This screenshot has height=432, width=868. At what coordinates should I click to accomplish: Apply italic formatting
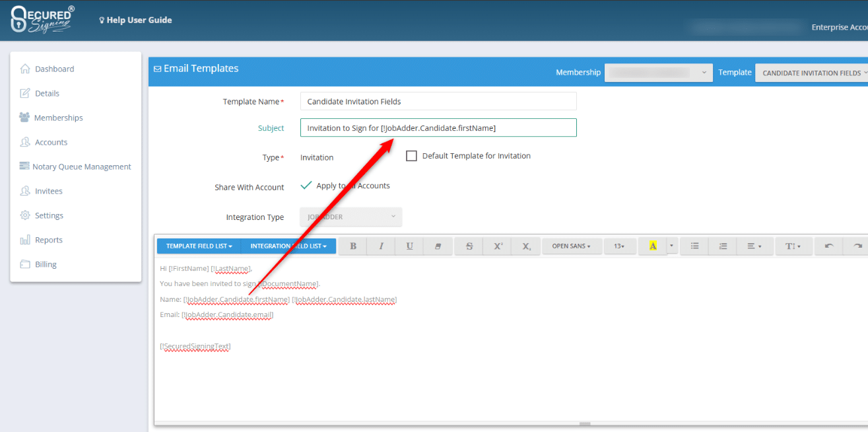382,246
